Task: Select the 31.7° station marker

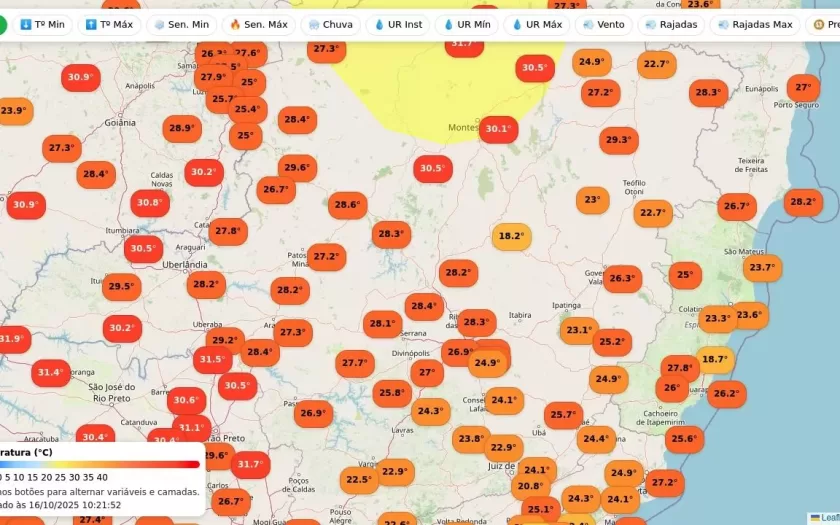Action: pos(250,465)
